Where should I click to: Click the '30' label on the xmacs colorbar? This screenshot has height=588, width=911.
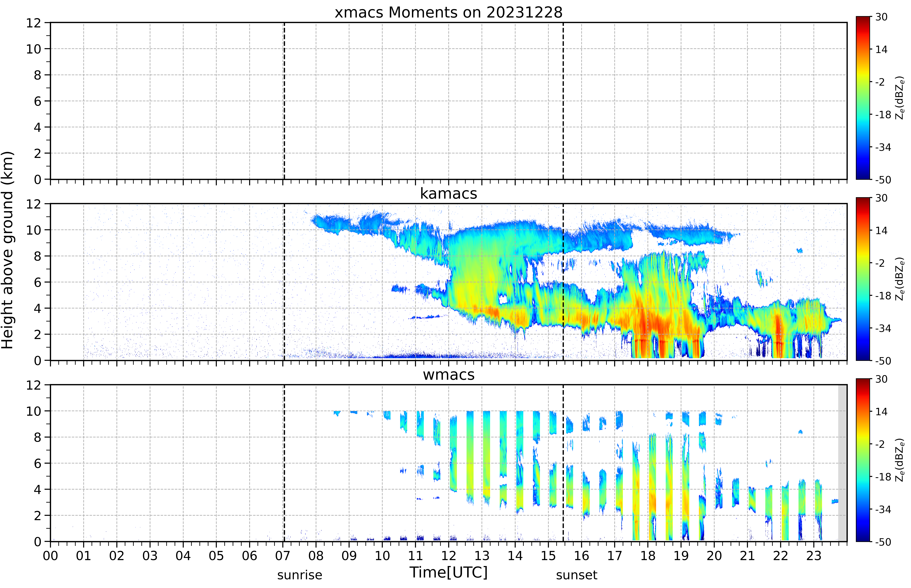pos(881,17)
